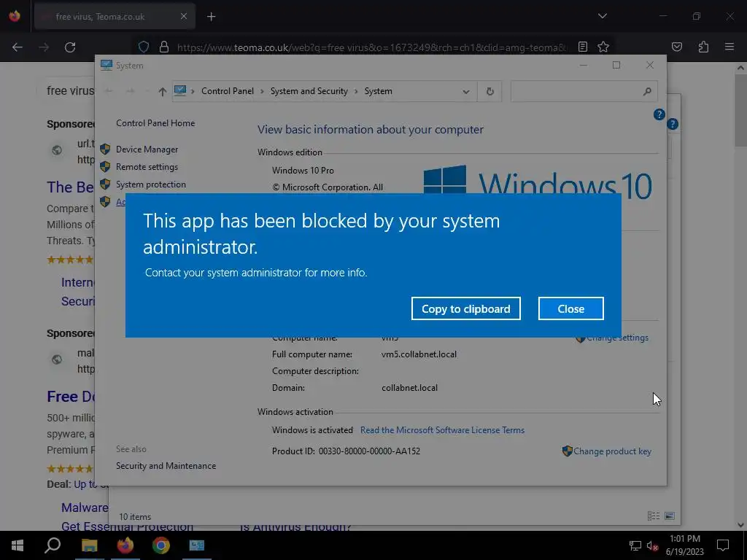Click the 'collabnet.local' domain value

click(x=409, y=388)
